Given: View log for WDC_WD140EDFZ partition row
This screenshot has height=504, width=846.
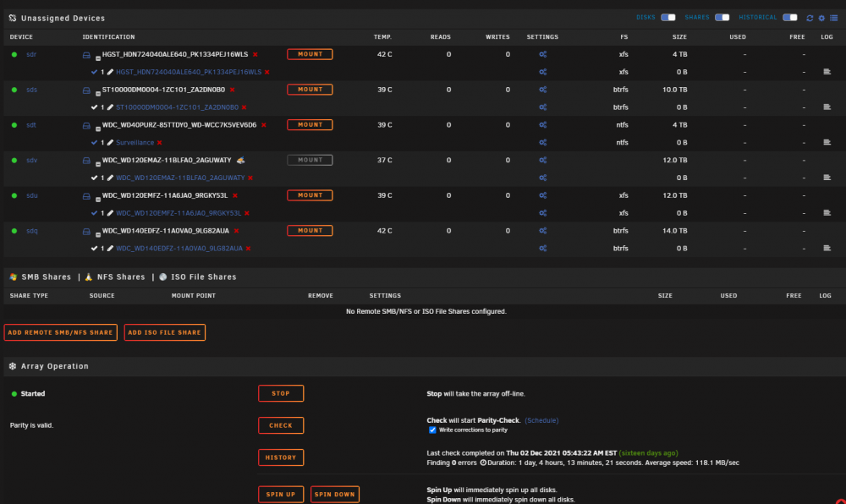Looking at the screenshot, I should pos(827,248).
